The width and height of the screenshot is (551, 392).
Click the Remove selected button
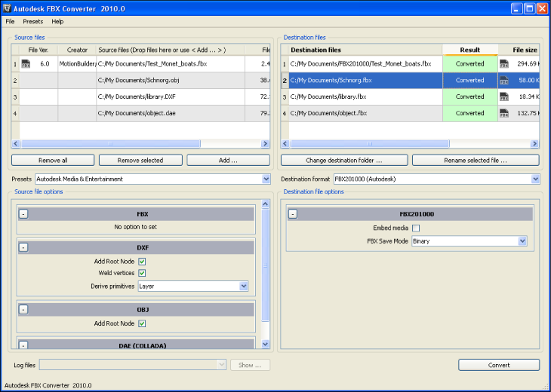(x=140, y=161)
